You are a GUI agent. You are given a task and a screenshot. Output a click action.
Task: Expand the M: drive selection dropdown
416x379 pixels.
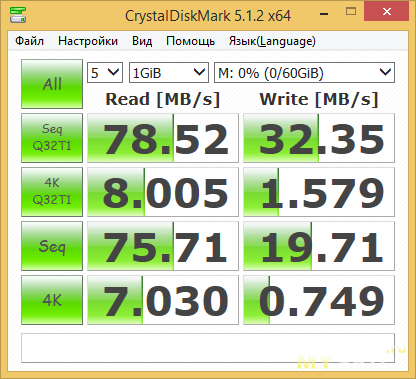click(304, 72)
